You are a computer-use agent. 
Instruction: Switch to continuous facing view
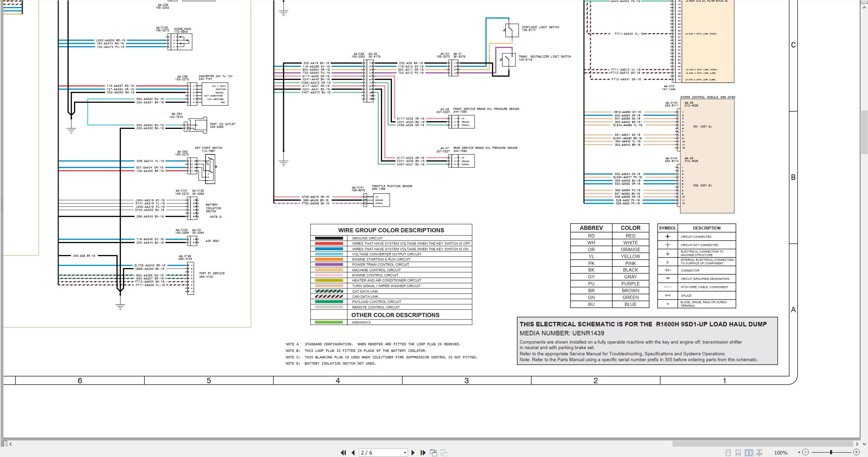pos(759,453)
